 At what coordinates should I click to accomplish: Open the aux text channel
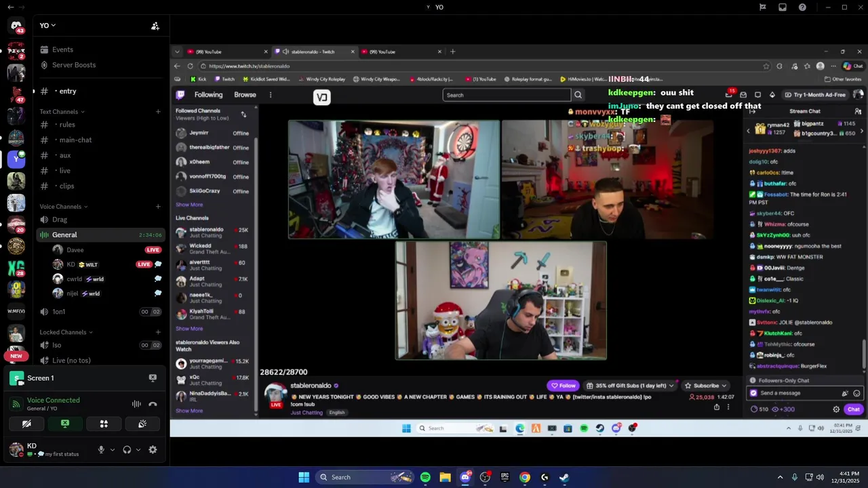[x=100, y=155]
